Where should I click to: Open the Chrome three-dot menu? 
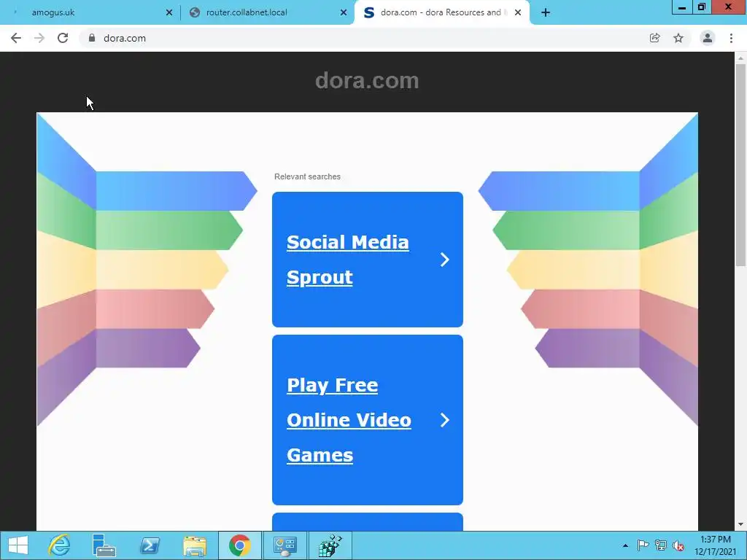(x=731, y=38)
